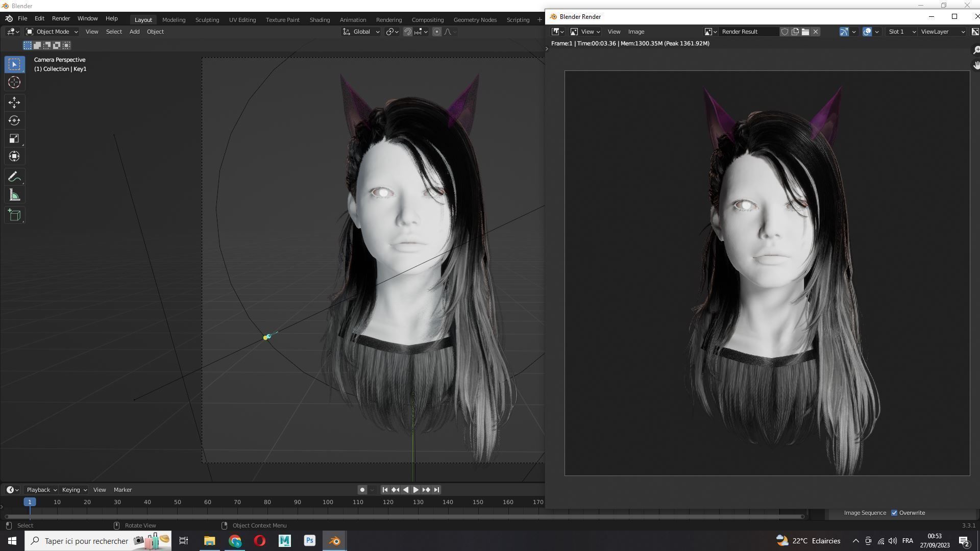Open the pivot point dropdown
Viewport: 980px width, 551px height.
tap(392, 32)
